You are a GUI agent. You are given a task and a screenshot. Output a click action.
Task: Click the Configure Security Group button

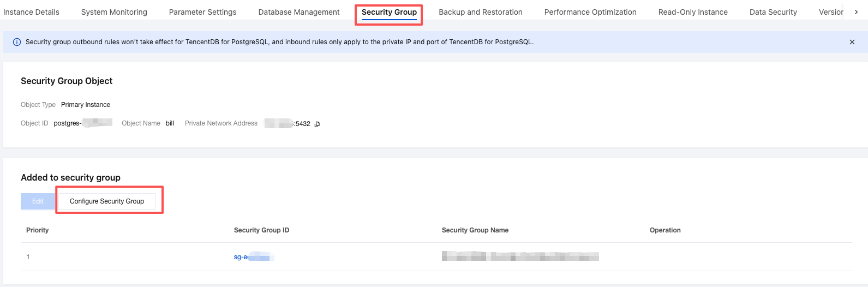(x=107, y=201)
